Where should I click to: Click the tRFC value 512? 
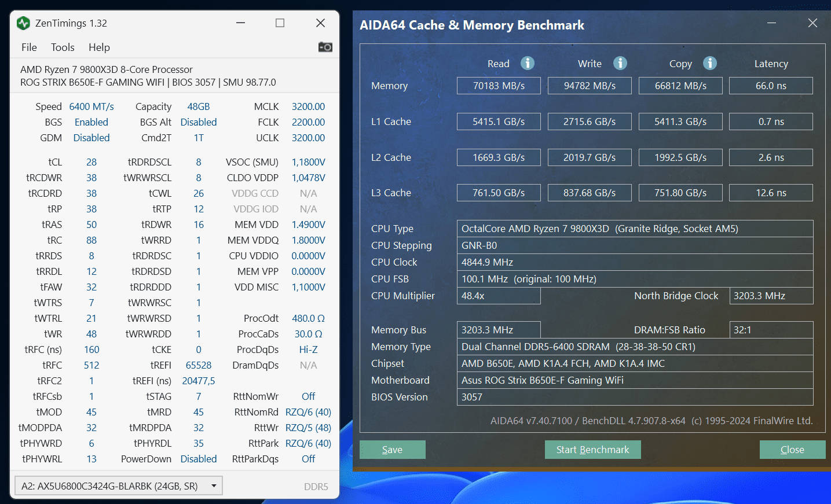(x=91, y=365)
